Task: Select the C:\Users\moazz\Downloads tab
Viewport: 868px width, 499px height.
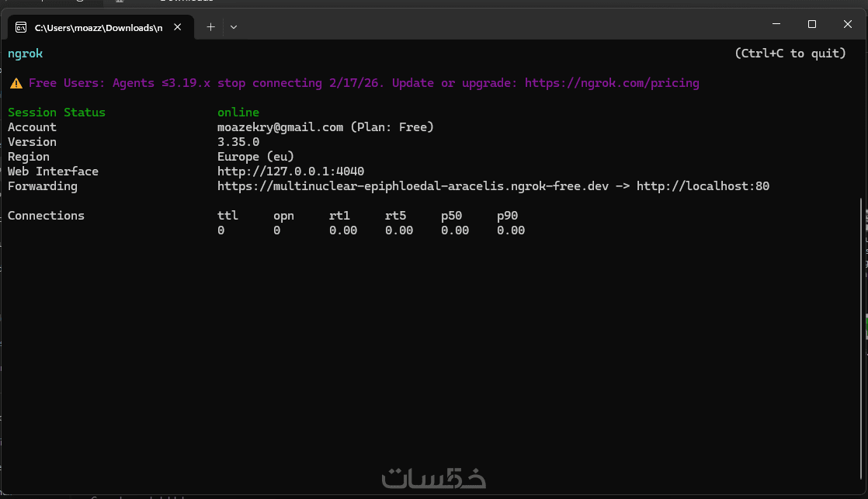Action: pyautogui.click(x=101, y=27)
